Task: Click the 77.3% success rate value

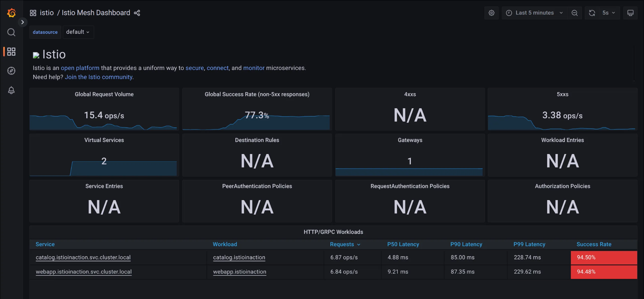Action: [x=257, y=115]
